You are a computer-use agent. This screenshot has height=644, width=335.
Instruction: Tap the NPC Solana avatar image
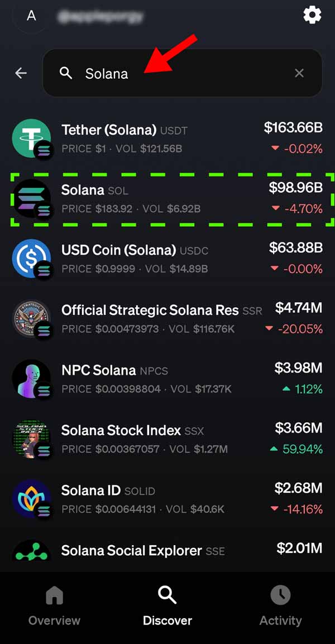pyautogui.click(x=32, y=379)
